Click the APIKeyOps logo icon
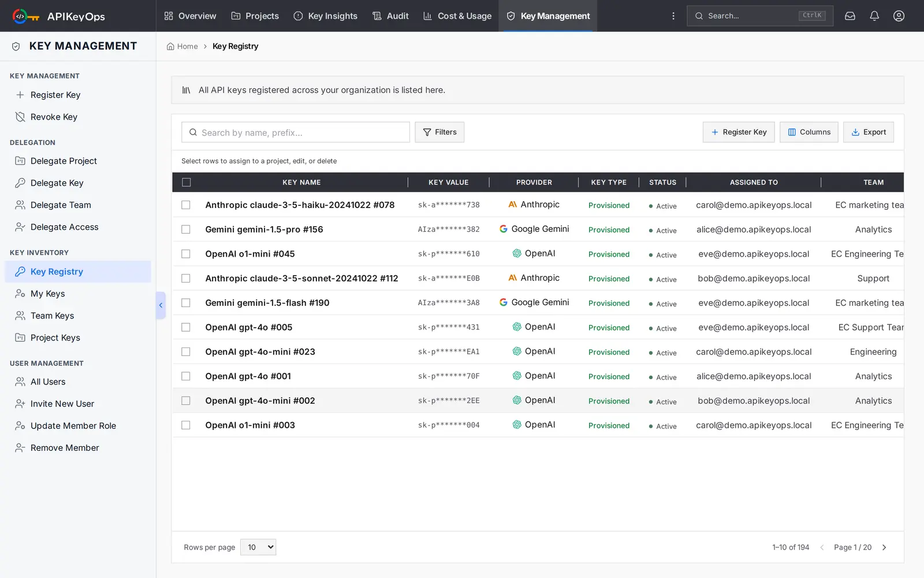This screenshot has width=924, height=578. click(26, 16)
